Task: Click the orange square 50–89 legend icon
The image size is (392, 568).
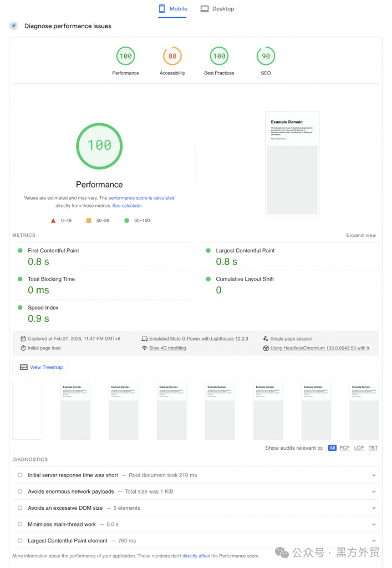Action: [x=89, y=220]
